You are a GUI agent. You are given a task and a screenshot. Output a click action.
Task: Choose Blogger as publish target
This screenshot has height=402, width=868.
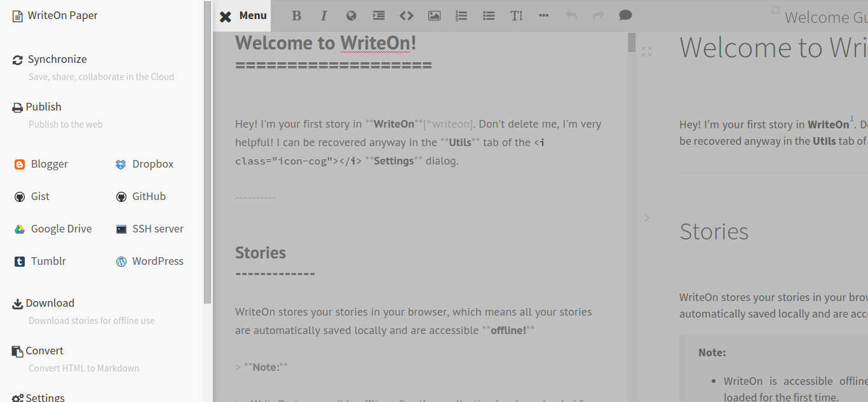pyautogui.click(x=41, y=164)
